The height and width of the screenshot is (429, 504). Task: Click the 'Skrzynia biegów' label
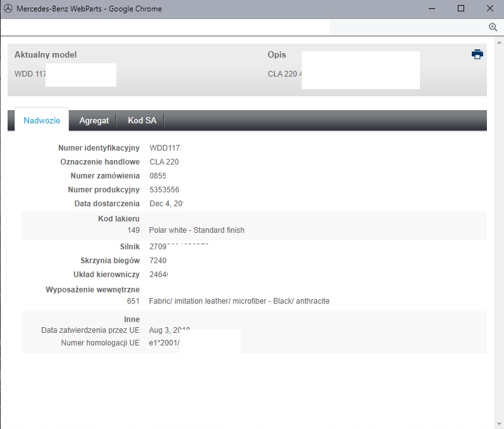(110, 261)
